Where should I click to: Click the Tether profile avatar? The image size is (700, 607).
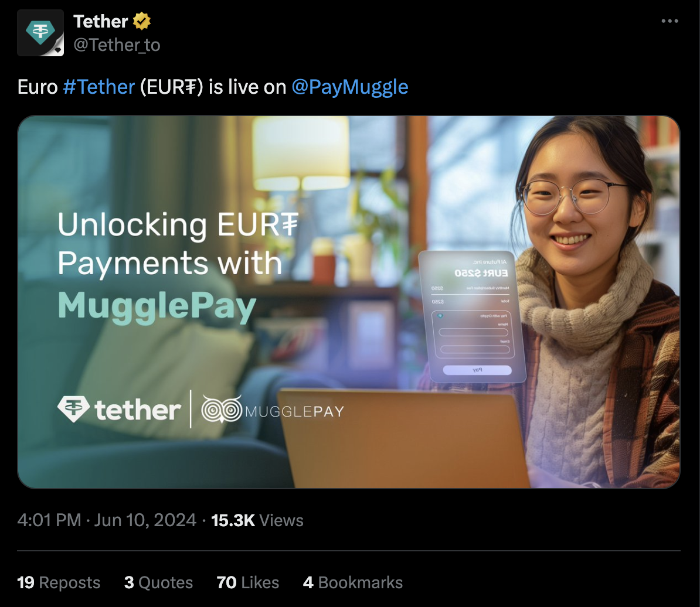pyautogui.click(x=40, y=33)
